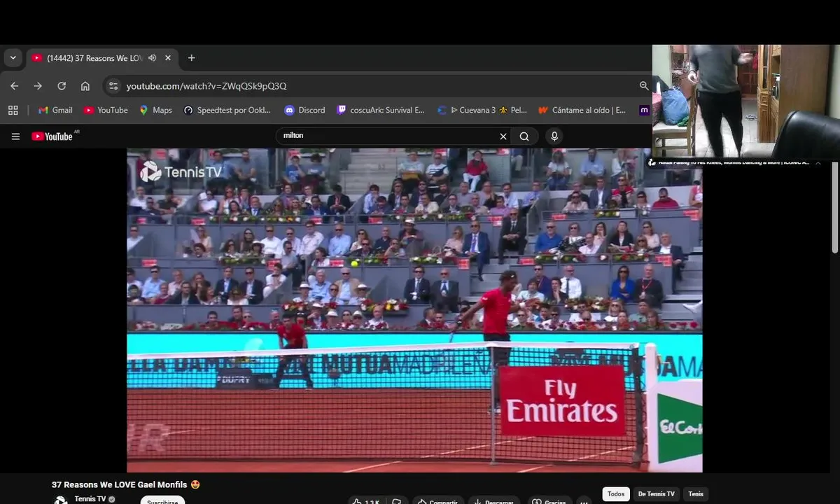Click the Tennis TV video player
The height and width of the screenshot is (504, 840).
414,310
